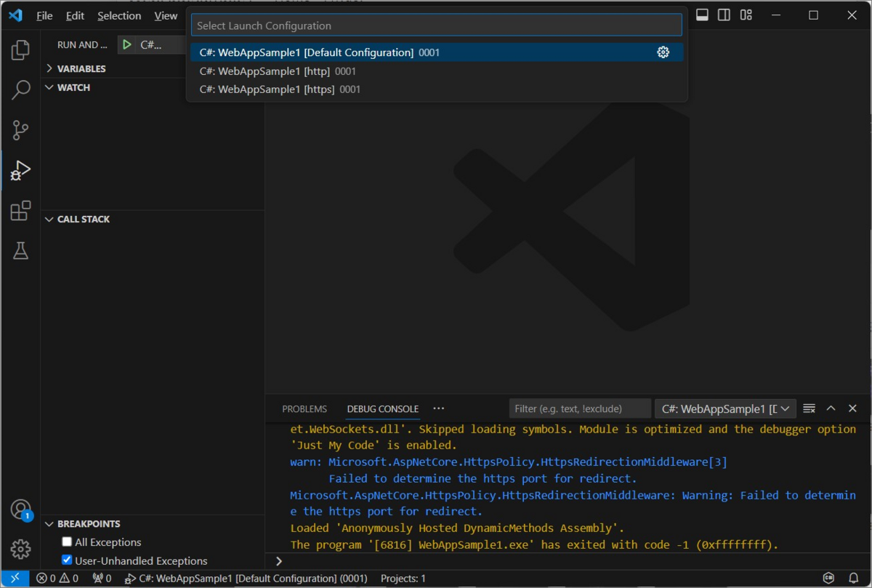
Task: Click 'Loaded Anonymously Hosted DynamicMethods Assembly' line
Action: tap(457, 528)
